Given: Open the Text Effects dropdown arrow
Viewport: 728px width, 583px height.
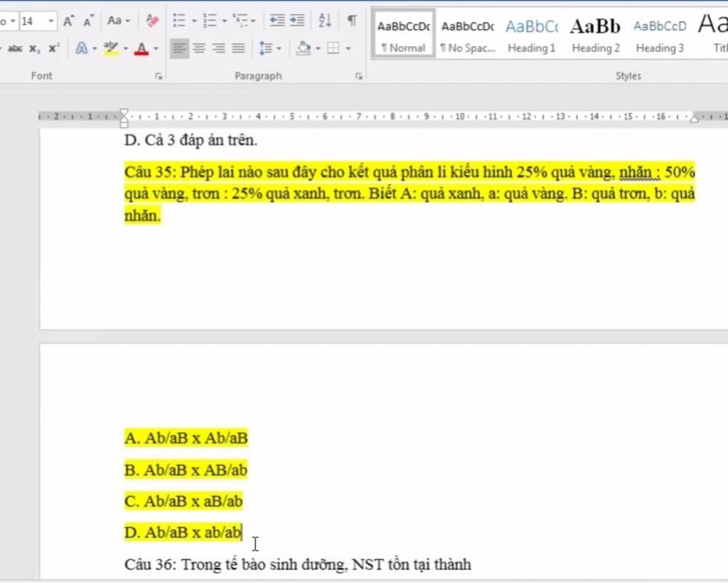Looking at the screenshot, I should point(95,48).
